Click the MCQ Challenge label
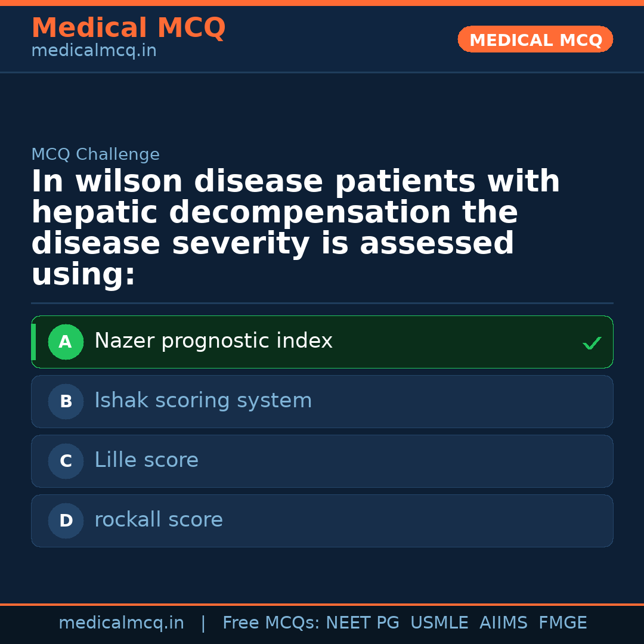The image size is (644, 644). 95,155
